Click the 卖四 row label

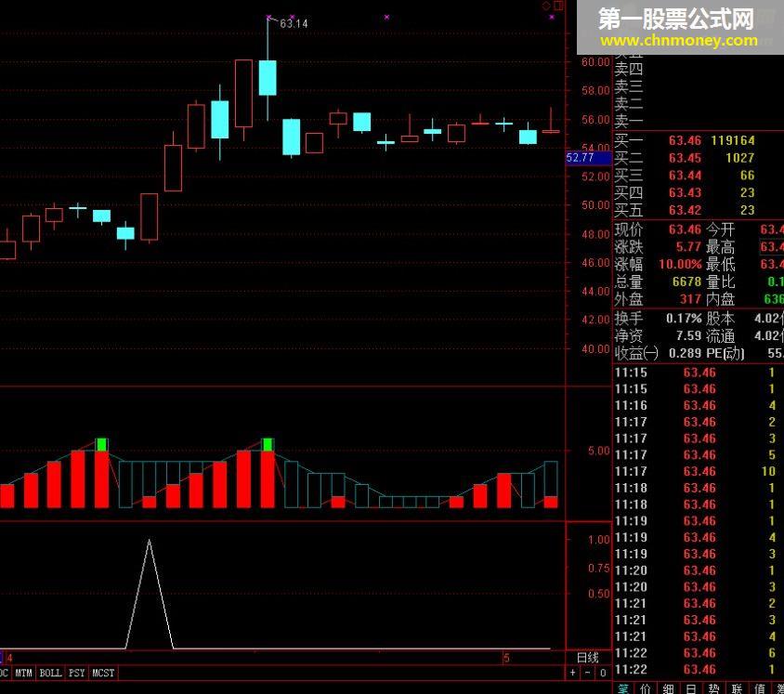(x=629, y=69)
